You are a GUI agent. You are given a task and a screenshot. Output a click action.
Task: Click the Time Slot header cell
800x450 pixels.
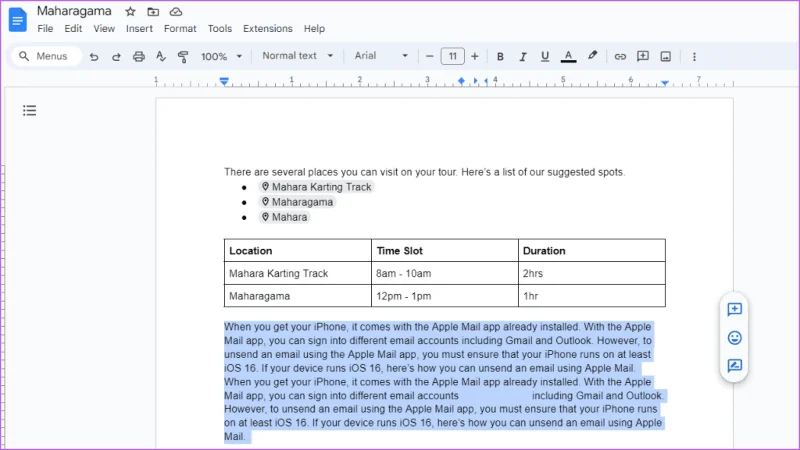[x=445, y=251]
